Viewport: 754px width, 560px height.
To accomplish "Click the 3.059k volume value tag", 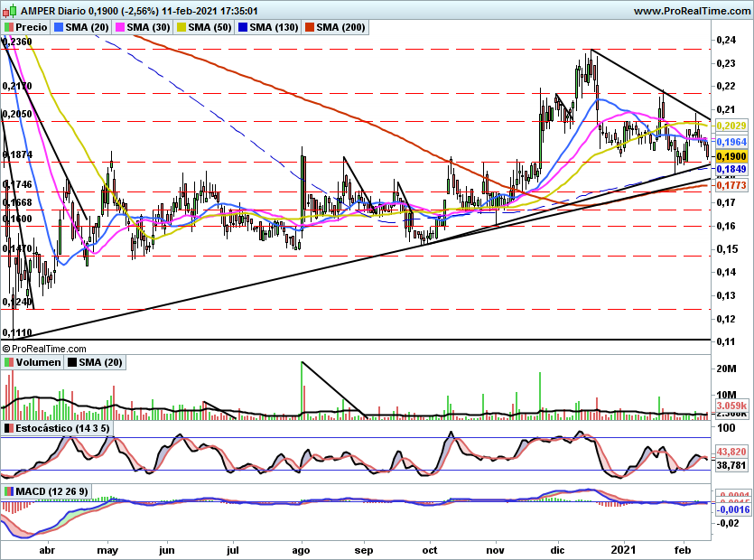I will click(731, 406).
